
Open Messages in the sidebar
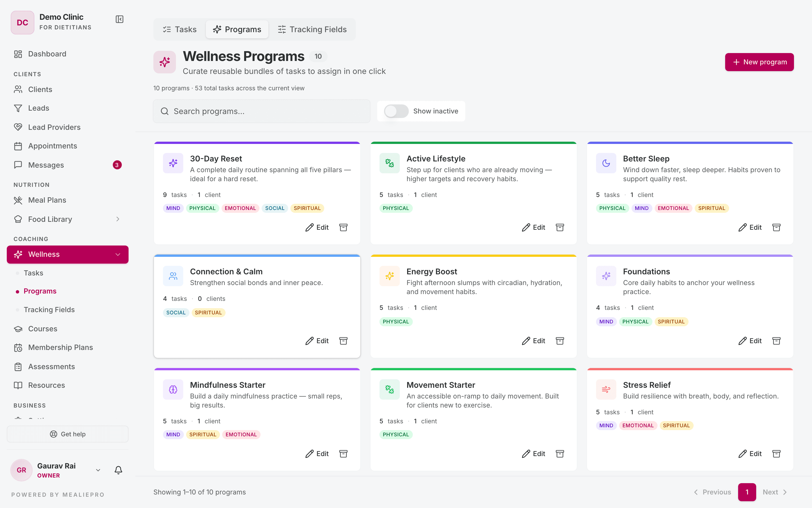67,165
